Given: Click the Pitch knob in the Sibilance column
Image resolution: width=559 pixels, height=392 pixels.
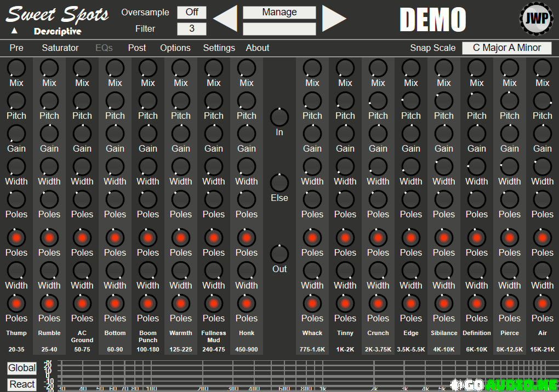Looking at the screenshot, I should pos(444,101).
